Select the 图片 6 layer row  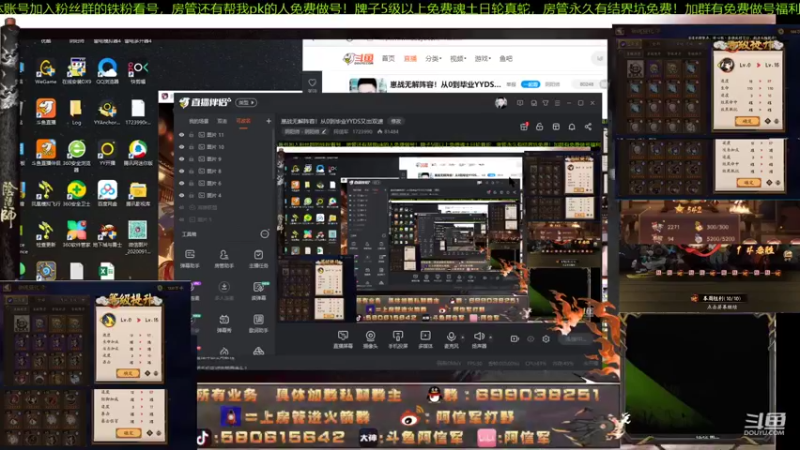pos(223,183)
